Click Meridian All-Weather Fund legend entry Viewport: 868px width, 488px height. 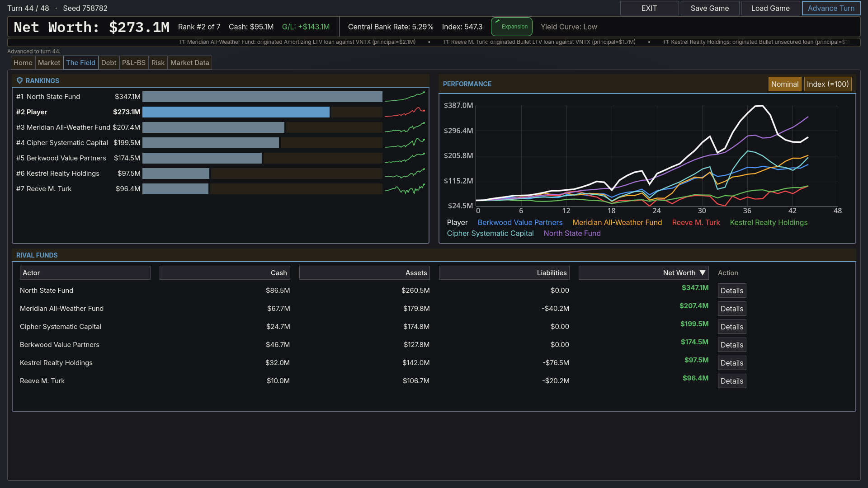(617, 222)
